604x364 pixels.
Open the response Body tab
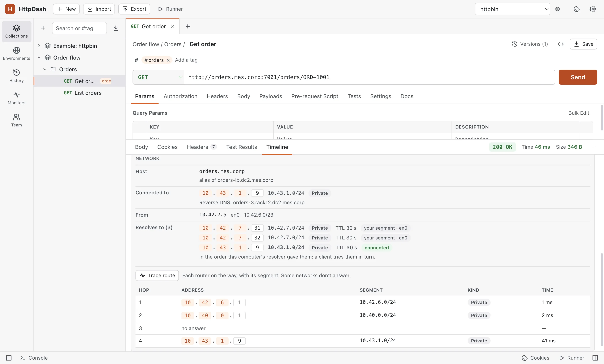point(141,147)
